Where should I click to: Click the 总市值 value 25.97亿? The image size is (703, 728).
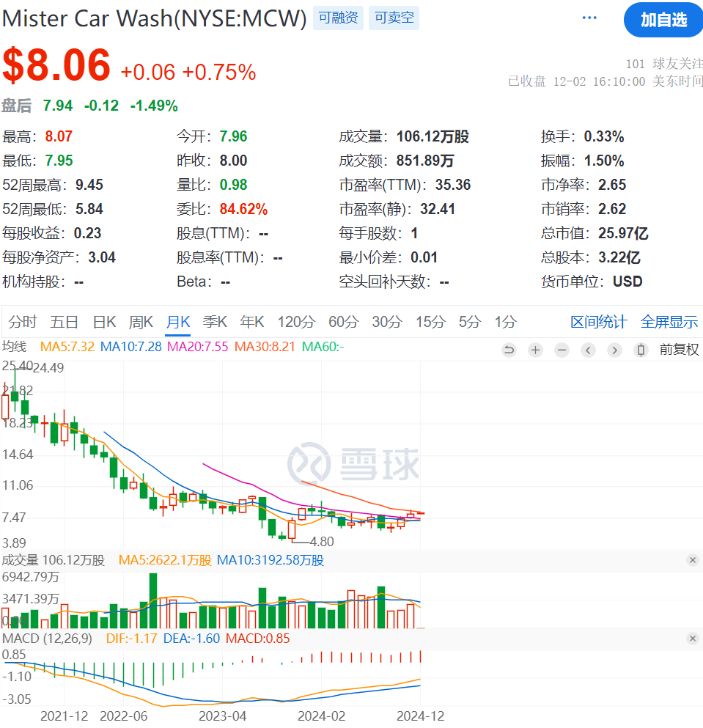point(623,233)
